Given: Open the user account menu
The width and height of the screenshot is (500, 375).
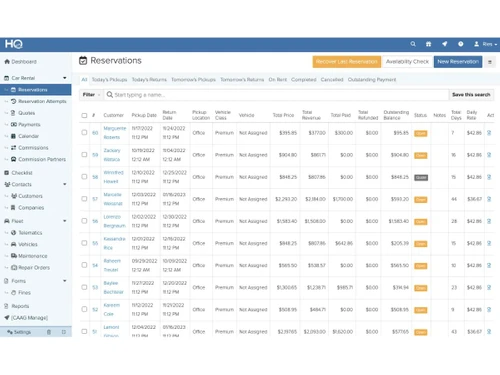Looking at the screenshot, I should 485,44.
